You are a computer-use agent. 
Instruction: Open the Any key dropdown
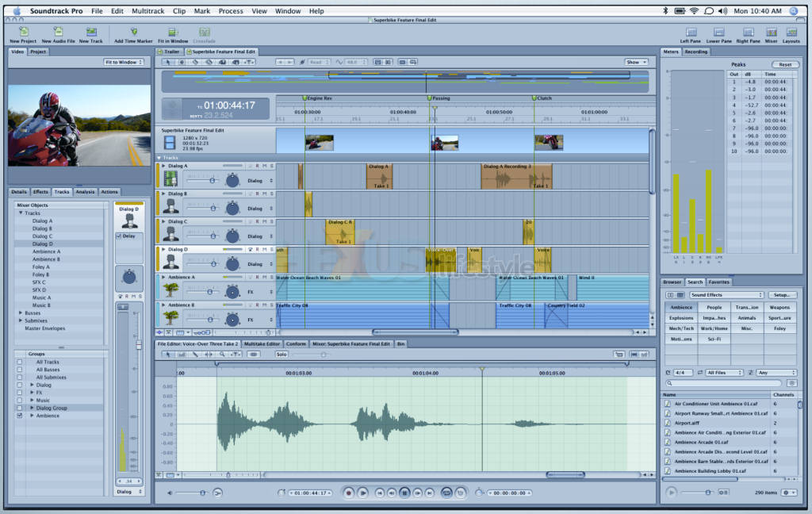(776, 373)
